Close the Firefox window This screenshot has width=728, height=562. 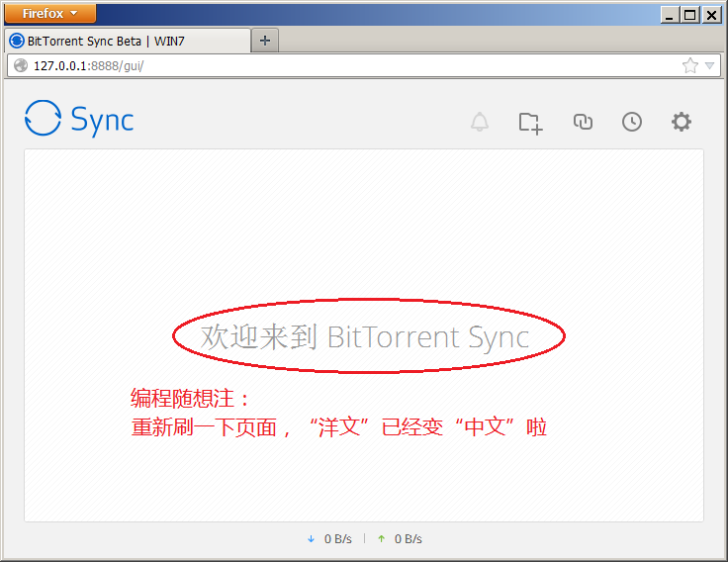712,15
